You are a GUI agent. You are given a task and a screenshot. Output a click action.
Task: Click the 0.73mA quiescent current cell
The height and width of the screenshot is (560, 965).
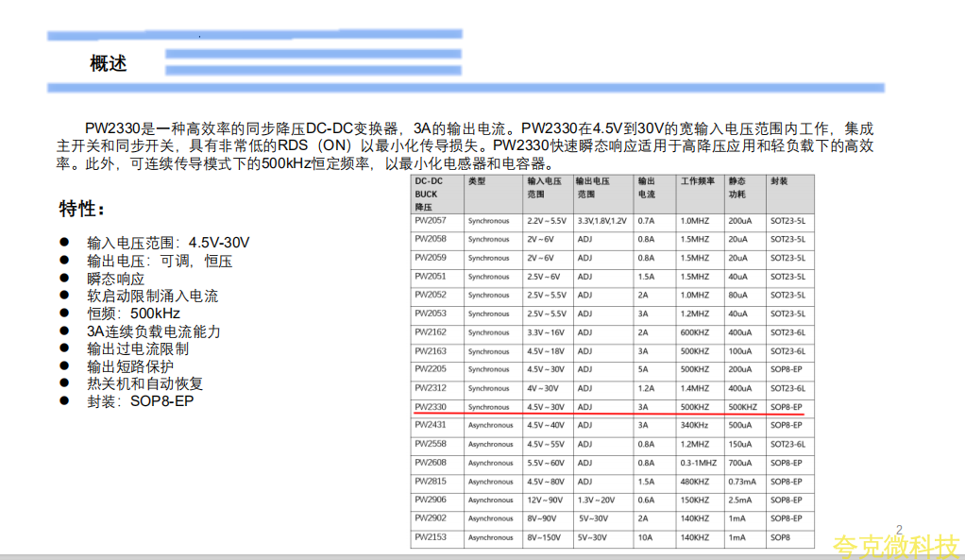tap(740, 482)
